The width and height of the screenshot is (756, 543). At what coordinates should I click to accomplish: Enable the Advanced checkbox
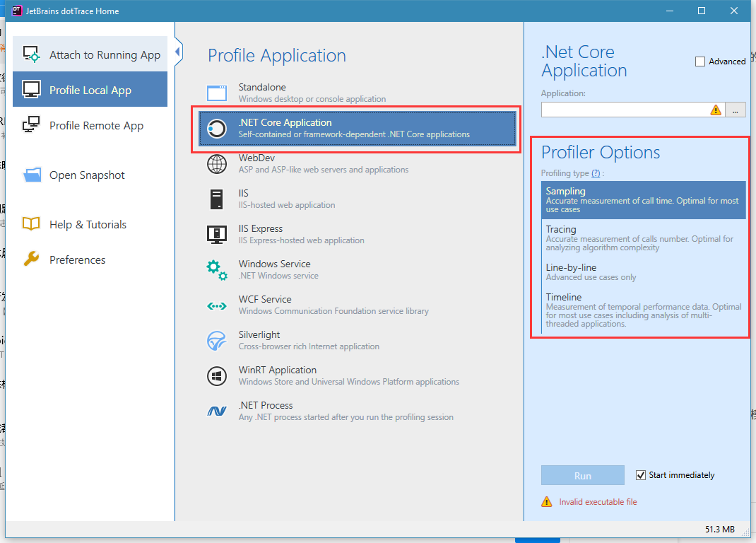700,62
